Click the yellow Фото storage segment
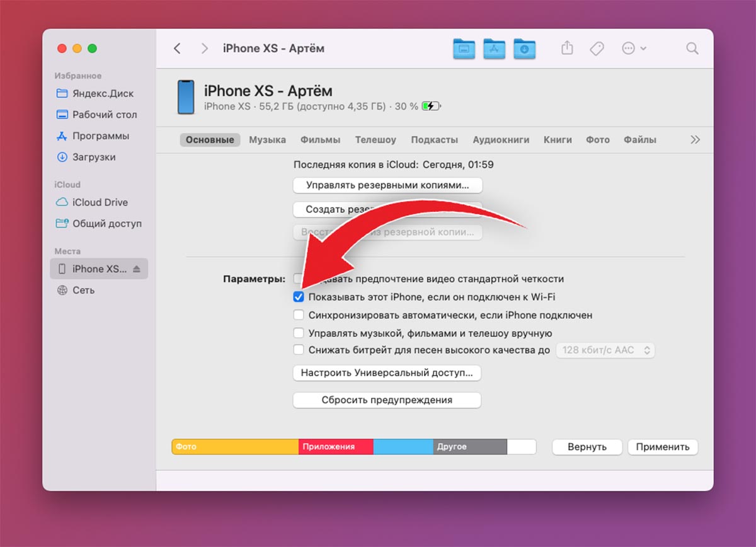 click(235, 447)
